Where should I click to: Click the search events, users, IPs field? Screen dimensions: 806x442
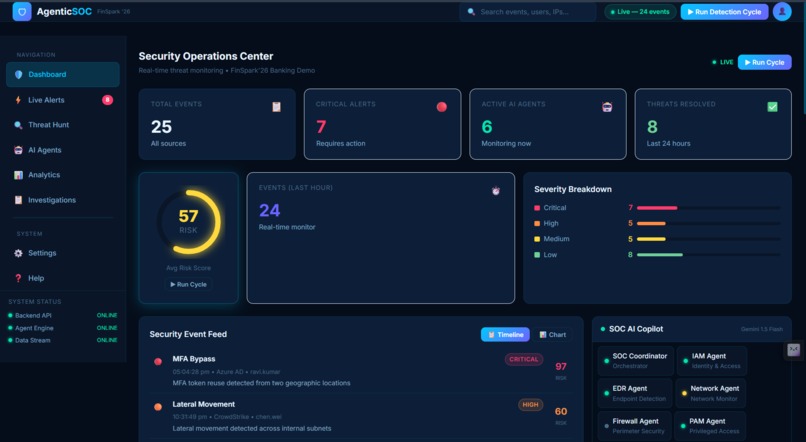pyautogui.click(x=528, y=12)
